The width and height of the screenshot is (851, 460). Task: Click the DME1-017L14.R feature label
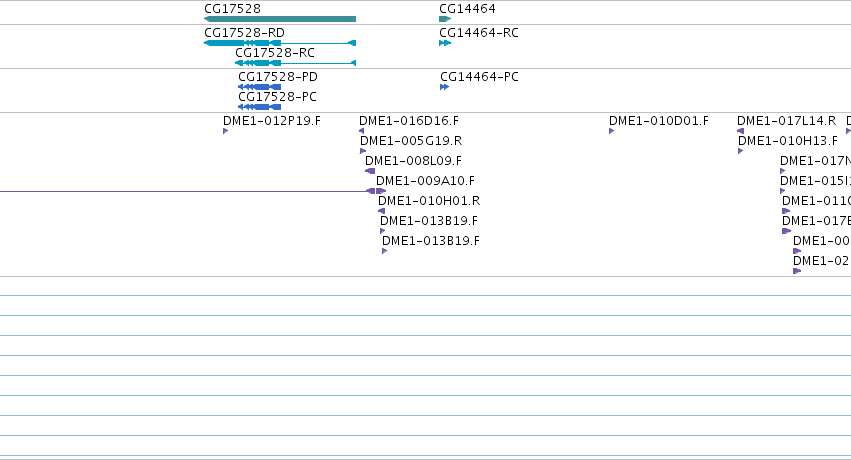click(786, 120)
